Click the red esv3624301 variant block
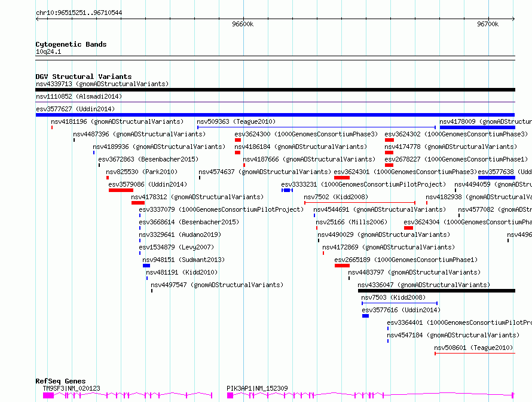 (x=342, y=178)
